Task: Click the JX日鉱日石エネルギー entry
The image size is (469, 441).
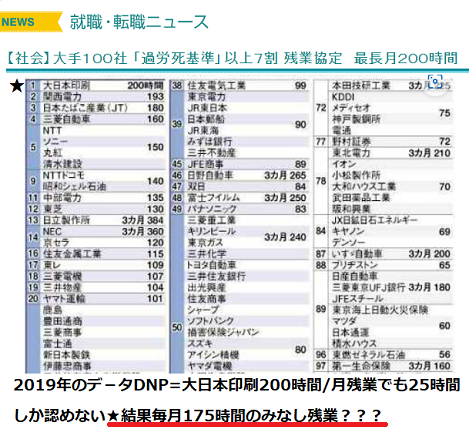Action: pyautogui.click(x=375, y=220)
